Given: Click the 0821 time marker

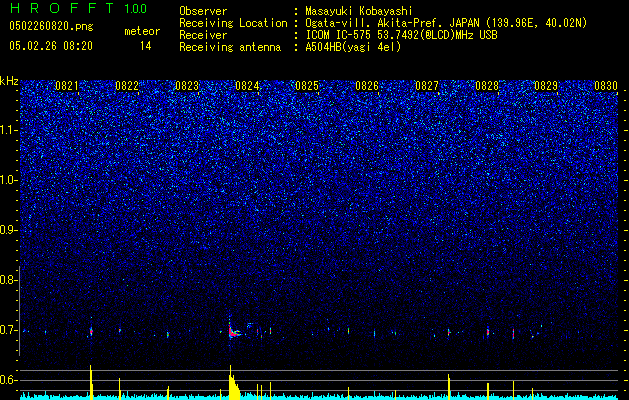Looking at the screenshot, I should pos(67,86).
